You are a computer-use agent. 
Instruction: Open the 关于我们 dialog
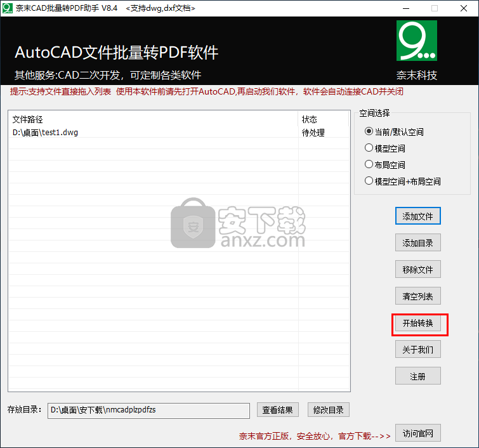(x=417, y=349)
